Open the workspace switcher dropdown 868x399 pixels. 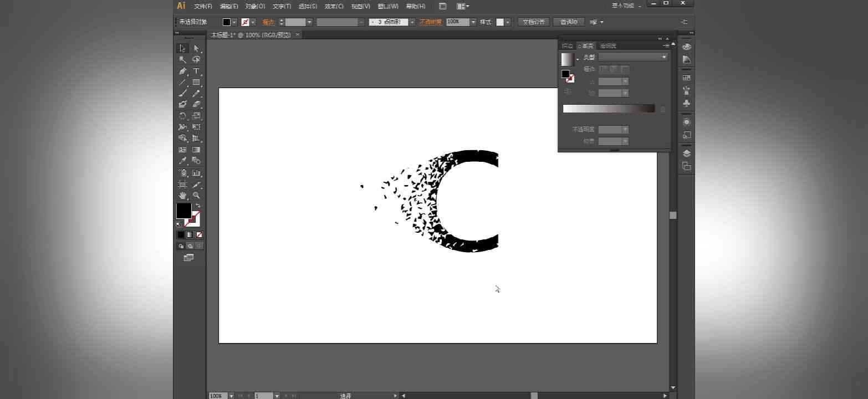pyautogui.click(x=626, y=6)
